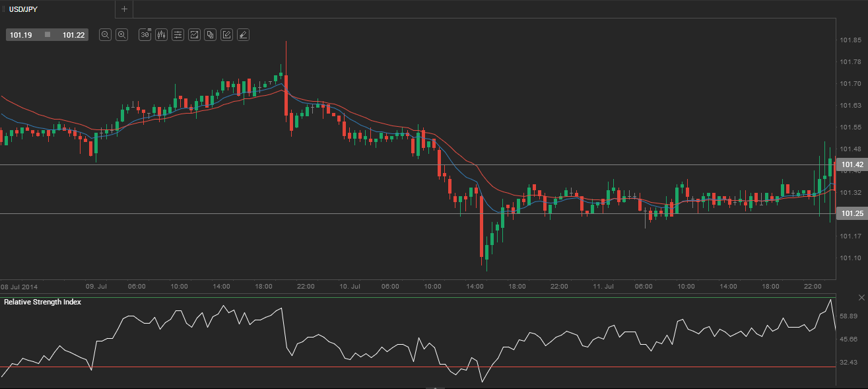The height and width of the screenshot is (389, 868).
Task: Open the candlestick chart type menu
Action: point(161,35)
